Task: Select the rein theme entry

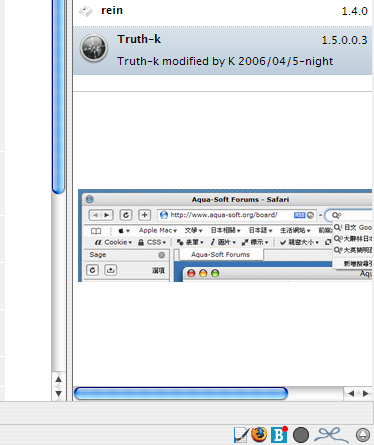Action: pyautogui.click(x=222, y=12)
